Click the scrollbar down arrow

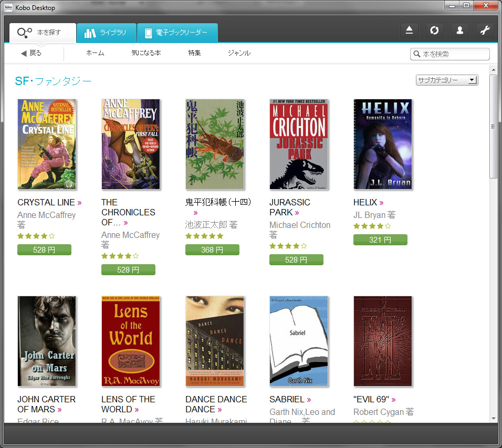pyautogui.click(x=493, y=418)
